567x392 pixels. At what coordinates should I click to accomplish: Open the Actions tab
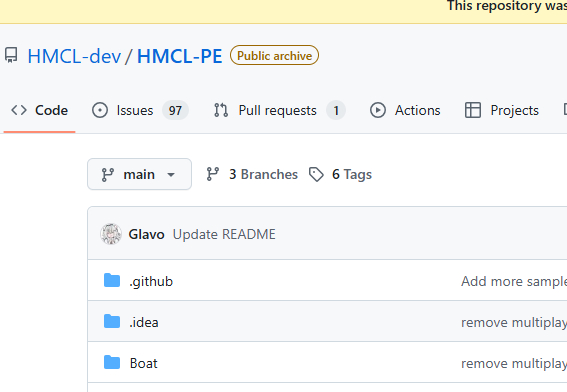[405, 110]
